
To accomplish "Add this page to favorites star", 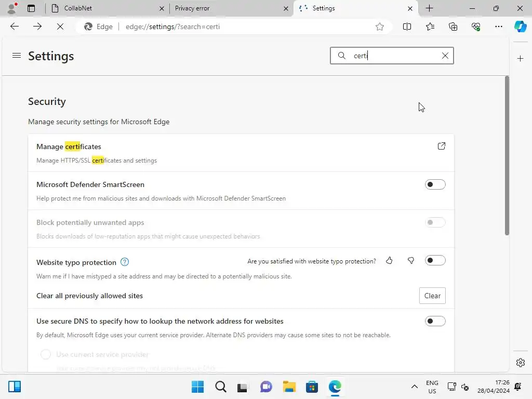I will (x=380, y=26).
